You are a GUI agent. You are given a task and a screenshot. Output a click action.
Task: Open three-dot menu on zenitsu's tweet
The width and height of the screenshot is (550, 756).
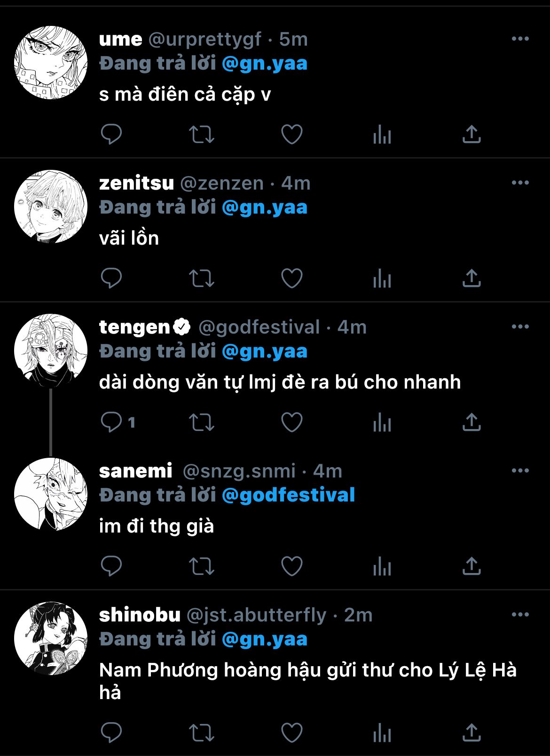(x=520, y=183)
